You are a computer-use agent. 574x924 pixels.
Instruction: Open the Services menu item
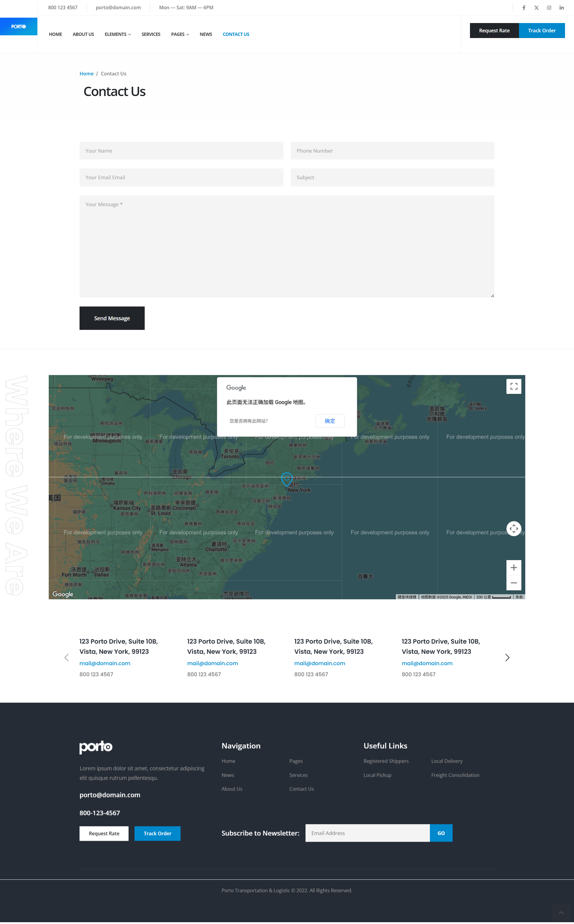pyautogui.click(x=151, y=34)
